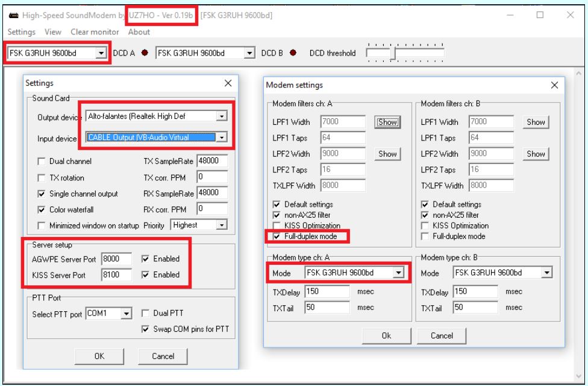Open the Output device dropdown
The image size is (588, 386).
pyautogui.click(x=222, y=116)
